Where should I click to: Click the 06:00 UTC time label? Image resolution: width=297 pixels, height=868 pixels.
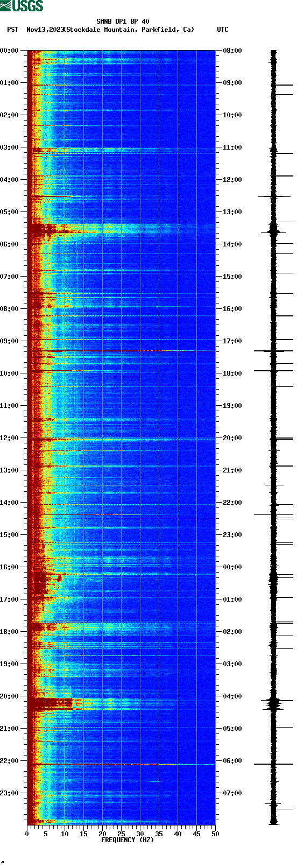click(x=232, y=761)
